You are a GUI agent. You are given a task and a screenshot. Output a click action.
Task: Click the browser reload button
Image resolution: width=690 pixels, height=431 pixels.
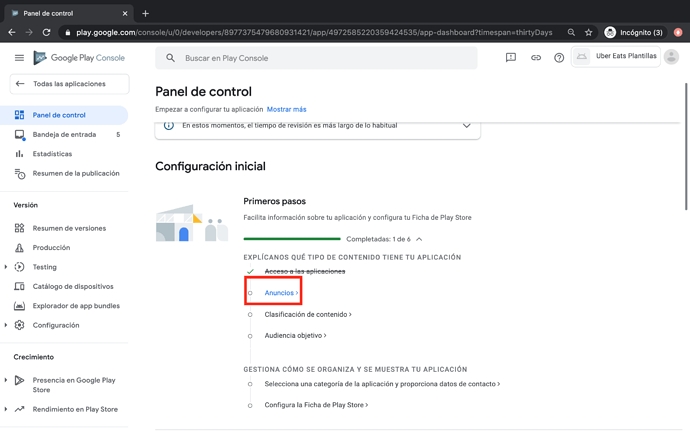46,32
